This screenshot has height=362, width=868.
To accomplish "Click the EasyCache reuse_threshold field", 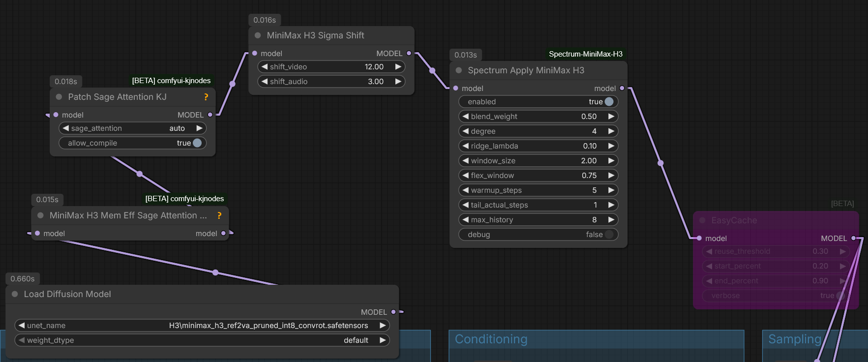I will (776, 251).
